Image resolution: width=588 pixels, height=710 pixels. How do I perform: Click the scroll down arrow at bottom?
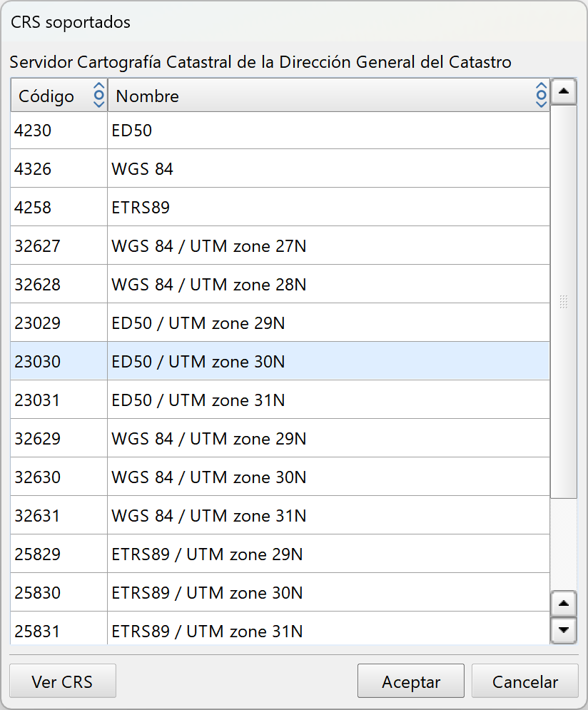pyautogui.click(x=564, y=629)
